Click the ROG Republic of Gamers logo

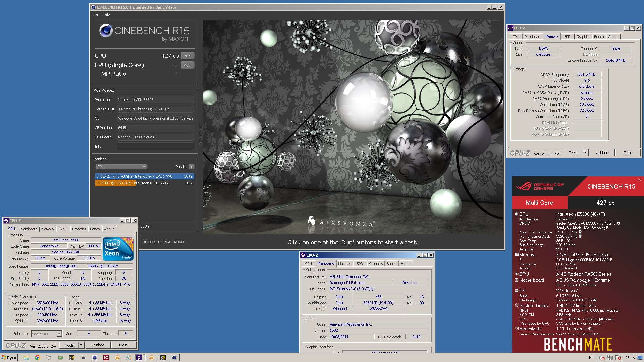tap(540, 186)
